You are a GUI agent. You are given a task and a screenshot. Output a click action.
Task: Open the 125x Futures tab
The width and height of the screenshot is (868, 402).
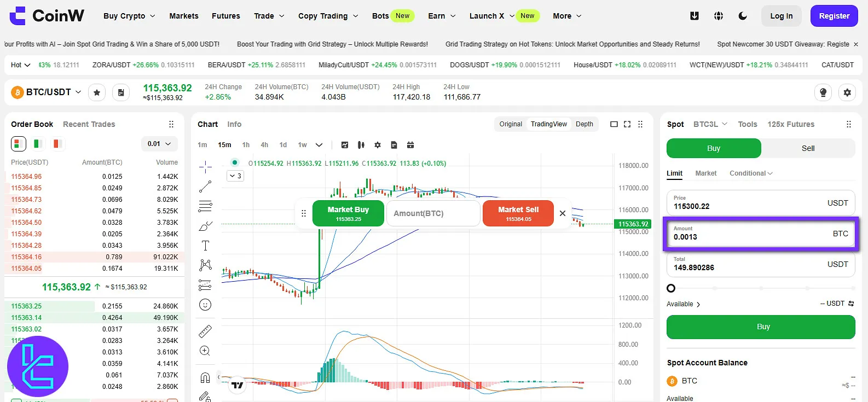(791, 124)
